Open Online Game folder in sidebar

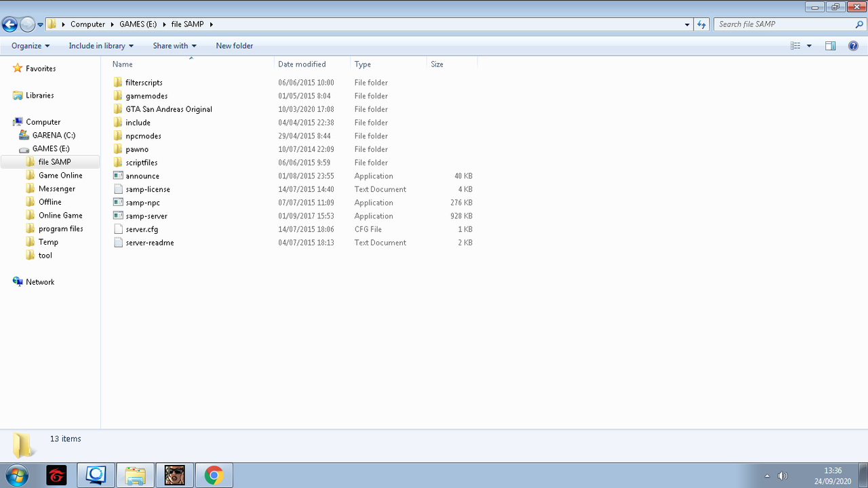click(60, 216)
